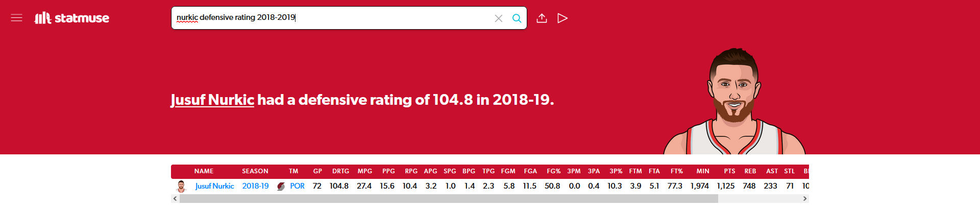Click the horizontal scrollbar left arrow
This screenshot has height=207, width=980.
[175, 199]
